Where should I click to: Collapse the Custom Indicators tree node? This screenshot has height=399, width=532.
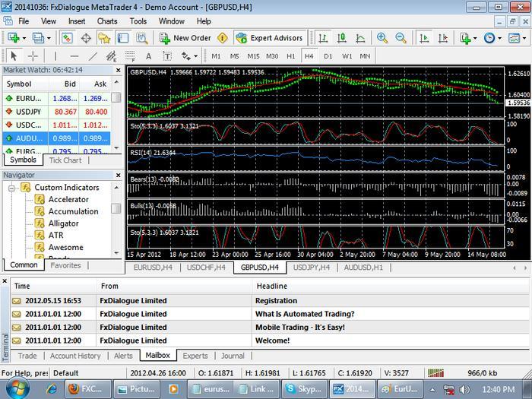[11, 188]
